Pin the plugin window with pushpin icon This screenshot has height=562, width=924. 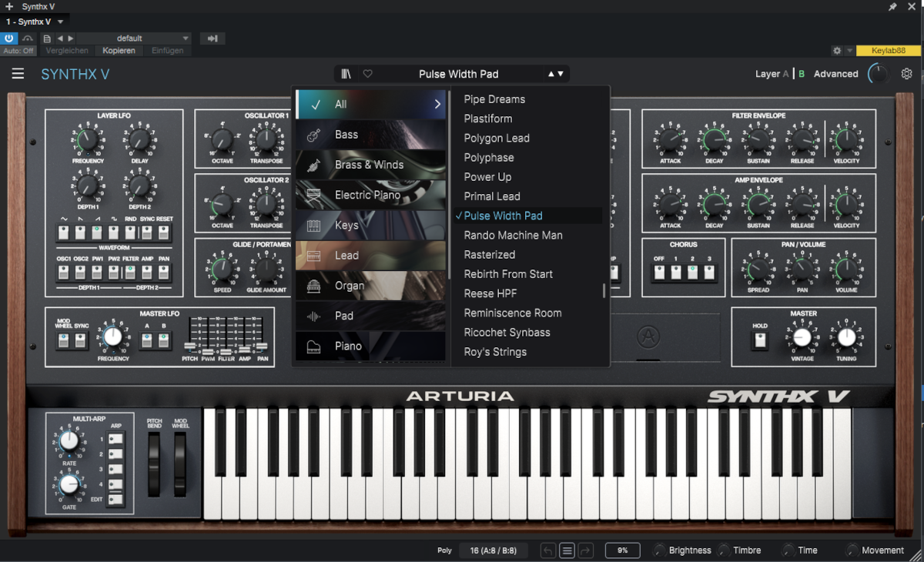click(x=892, y=7)
